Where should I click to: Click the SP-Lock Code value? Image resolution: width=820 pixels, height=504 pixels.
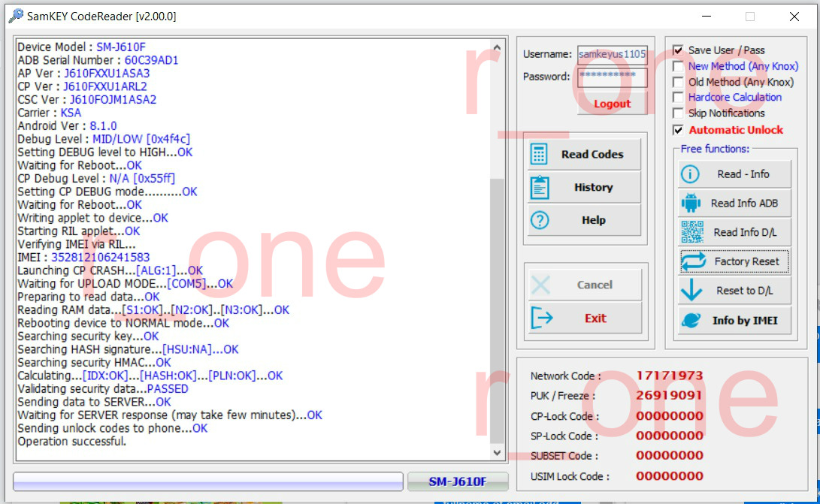tap(670, 435)
